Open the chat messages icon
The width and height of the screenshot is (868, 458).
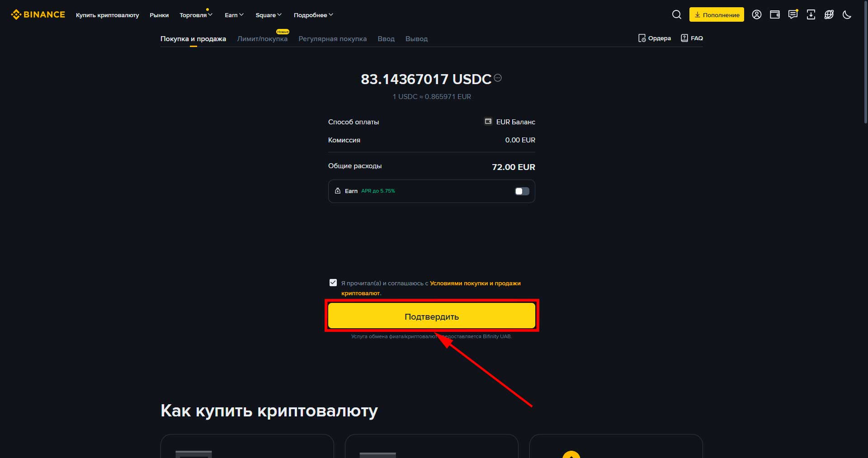(x=793, y=14)
